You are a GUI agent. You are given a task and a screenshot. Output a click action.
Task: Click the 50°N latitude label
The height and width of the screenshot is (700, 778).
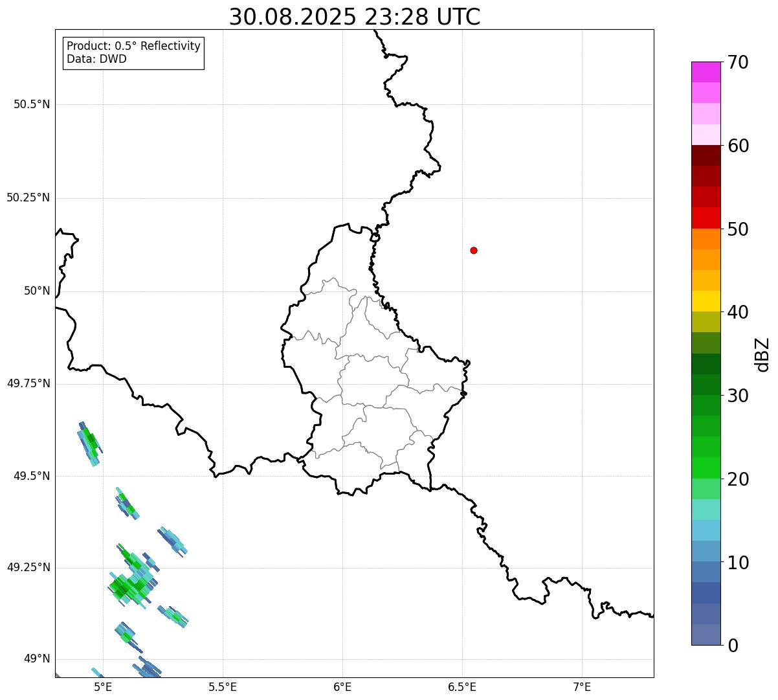37,291
